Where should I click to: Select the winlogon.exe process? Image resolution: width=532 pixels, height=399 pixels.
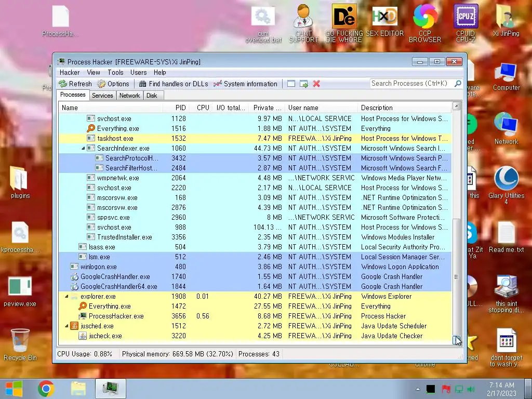pos(255,267)
